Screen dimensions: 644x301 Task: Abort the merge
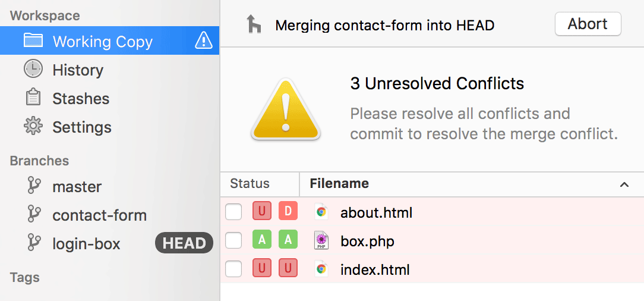click(588, 24)
